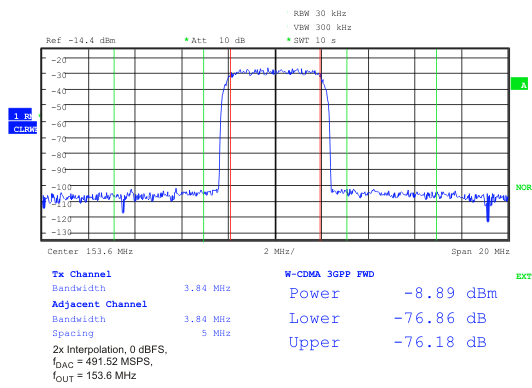Viewport: 532px width, 388px height.
Task: Click the blue CLRWR mode label
Action: tap(23, 128)
